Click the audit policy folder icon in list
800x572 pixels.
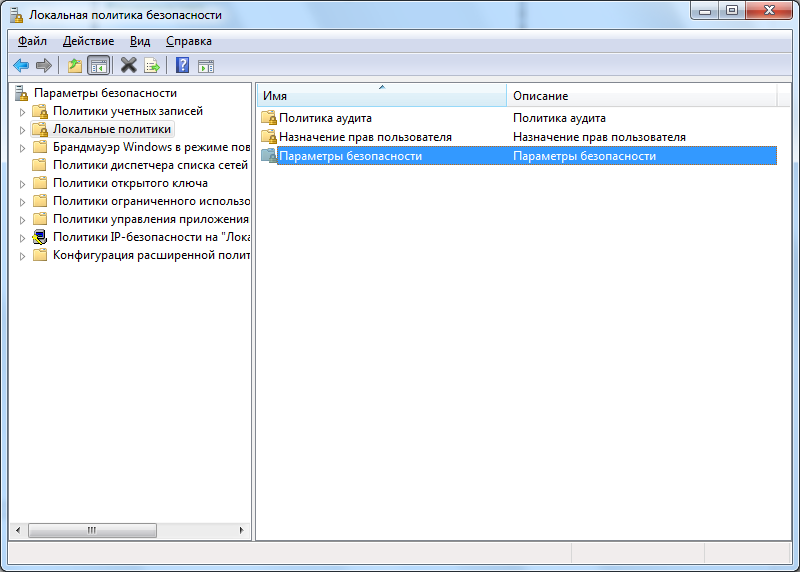(x=268, y=118)
